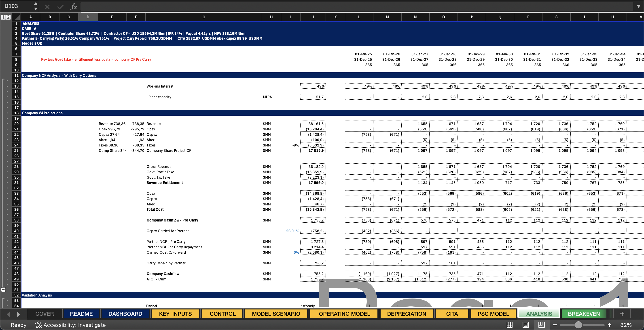Click the Working Interest 49% total cell
The width and height of the screenshot is (644, 330).
pyautogui.click(x=313, y=86)
